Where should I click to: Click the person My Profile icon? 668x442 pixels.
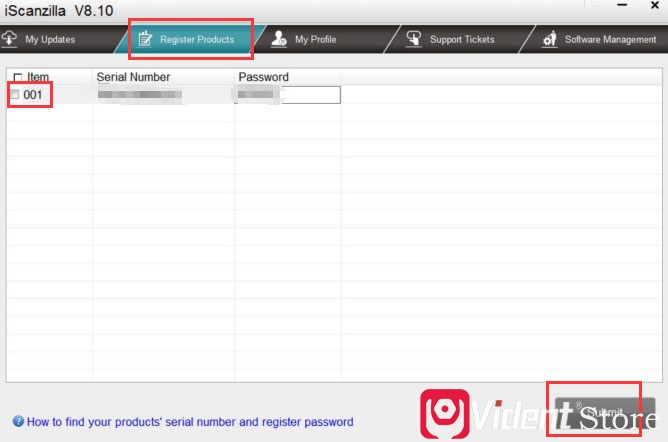(279, 39)
